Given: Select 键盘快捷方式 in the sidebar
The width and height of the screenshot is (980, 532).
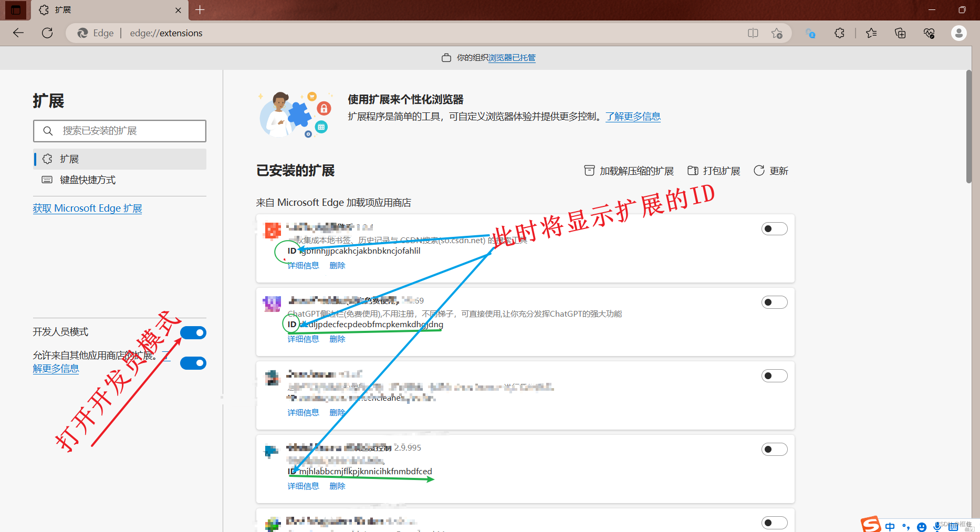Looking at the screenshot, I should pos(120,180).
